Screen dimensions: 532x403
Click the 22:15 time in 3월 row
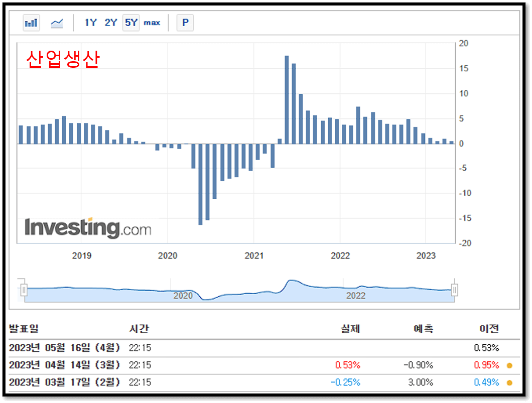140,365
